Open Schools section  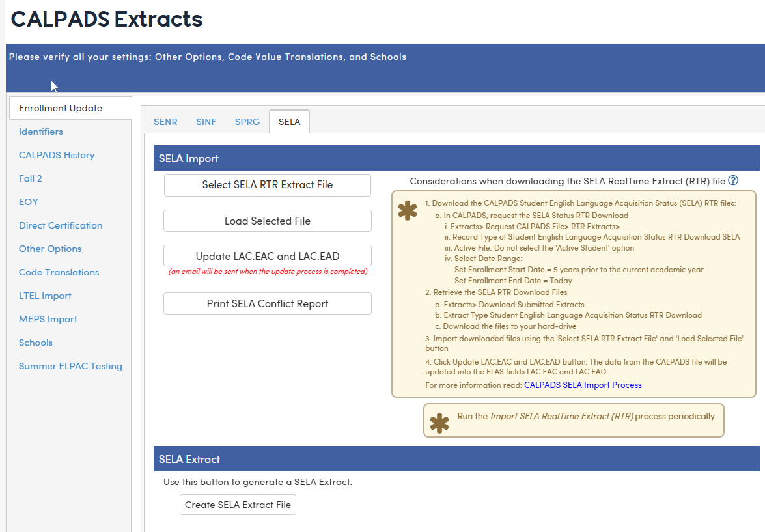[36, 343]
